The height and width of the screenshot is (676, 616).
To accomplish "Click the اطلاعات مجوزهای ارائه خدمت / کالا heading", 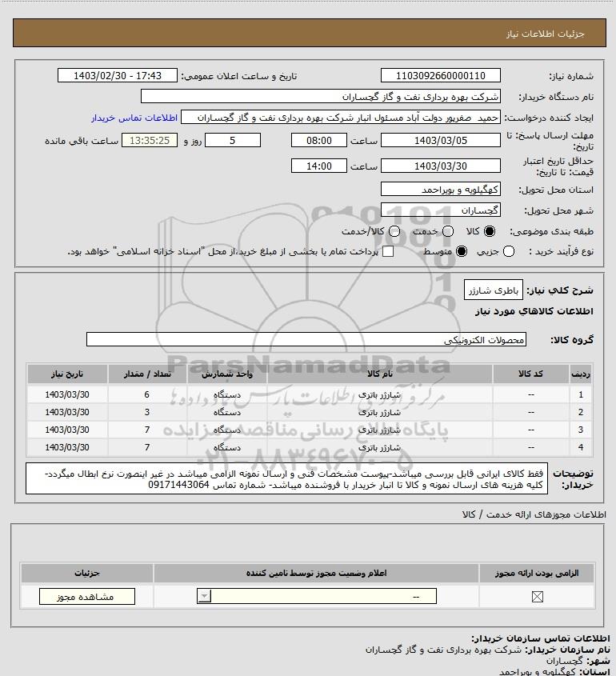I will click(x=534, y=514).
